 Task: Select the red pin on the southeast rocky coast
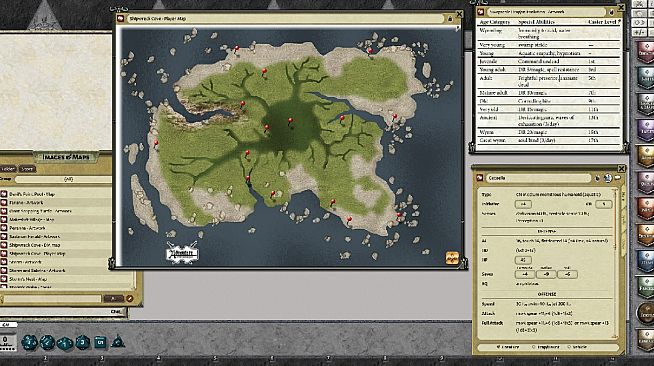click(x=399, y=216)
